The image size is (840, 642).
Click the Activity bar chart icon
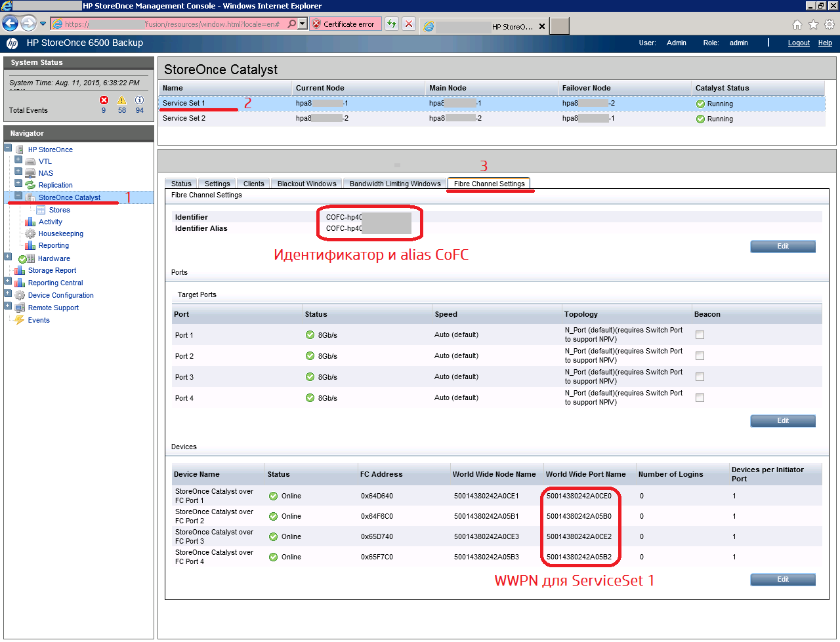tap(30, 222)
